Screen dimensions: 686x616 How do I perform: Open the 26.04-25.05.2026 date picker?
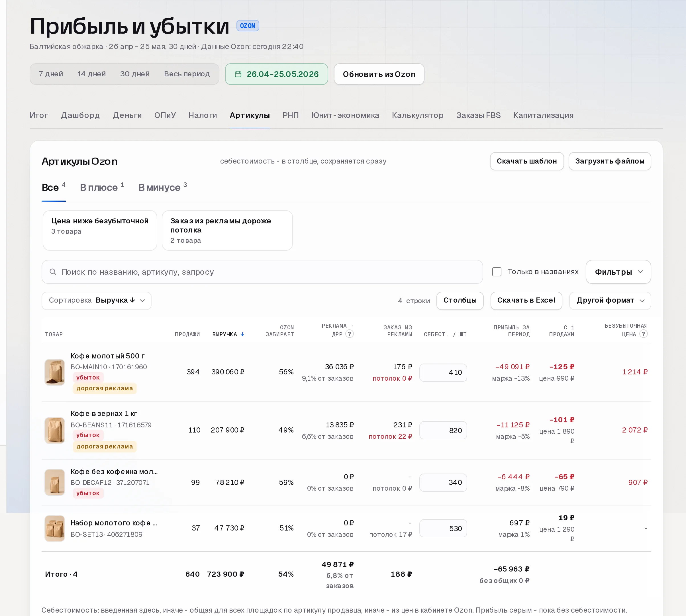point(276,74)
